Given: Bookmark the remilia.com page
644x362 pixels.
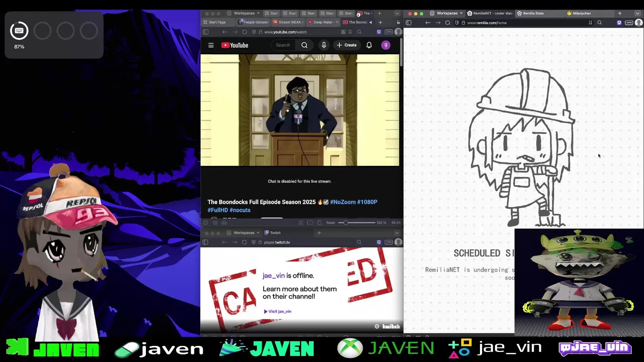Looking at the screenshot, I should 590,23.
